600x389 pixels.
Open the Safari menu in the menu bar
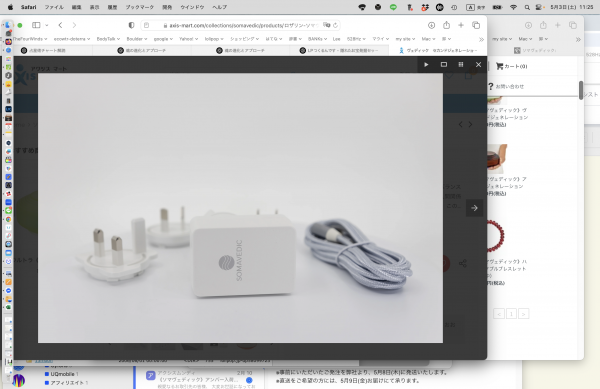29,7
